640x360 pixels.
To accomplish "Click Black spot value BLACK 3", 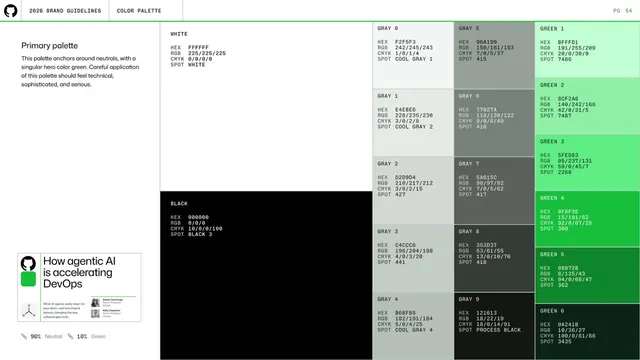I will tap(200, 234).
